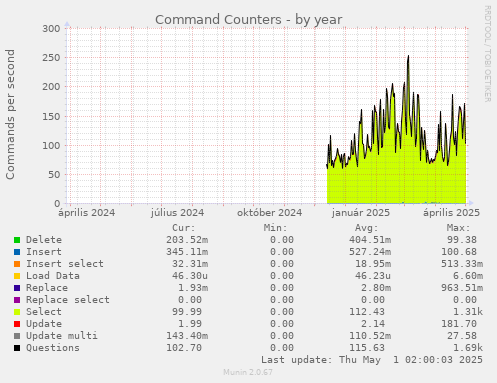This screenshot has width=497, height=383.
Task: Click the Insert max value '100.68'
Action: tap(459, 252)
